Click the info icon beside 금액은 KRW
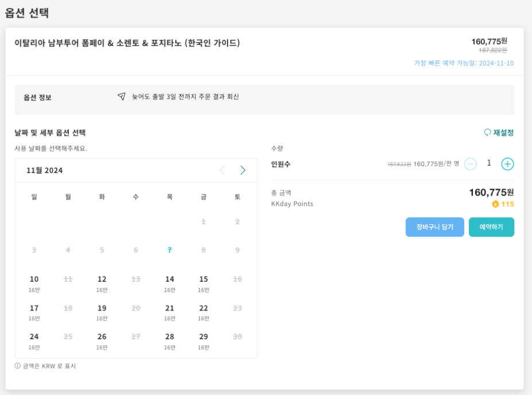 [x=17, y=366]
